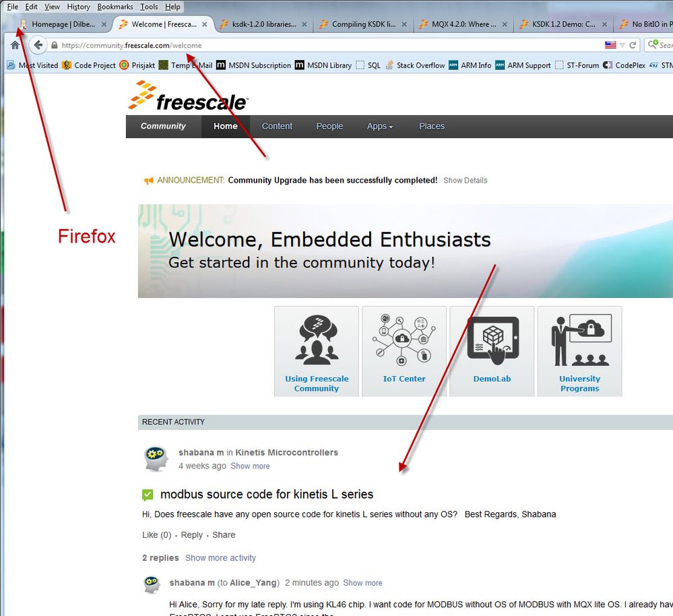Switch to the Homepage Dilbert tab
This screenshot has height=616, width=673.
(63, 24)
